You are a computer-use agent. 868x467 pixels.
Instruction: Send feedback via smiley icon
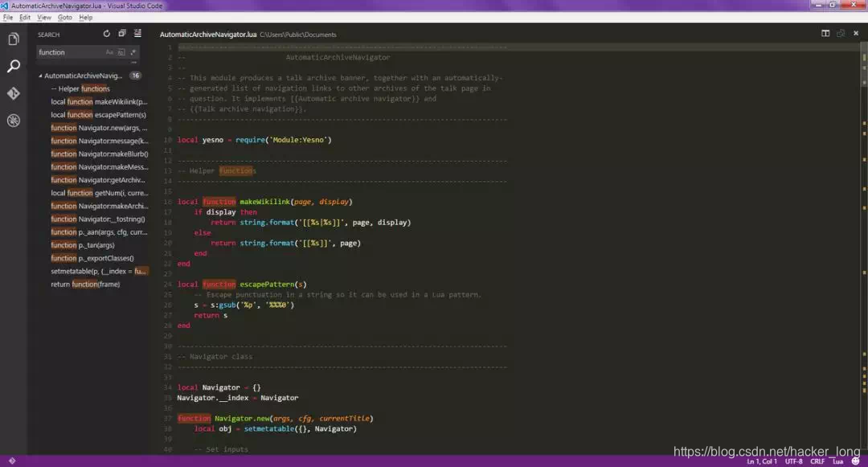coord(856,461)
